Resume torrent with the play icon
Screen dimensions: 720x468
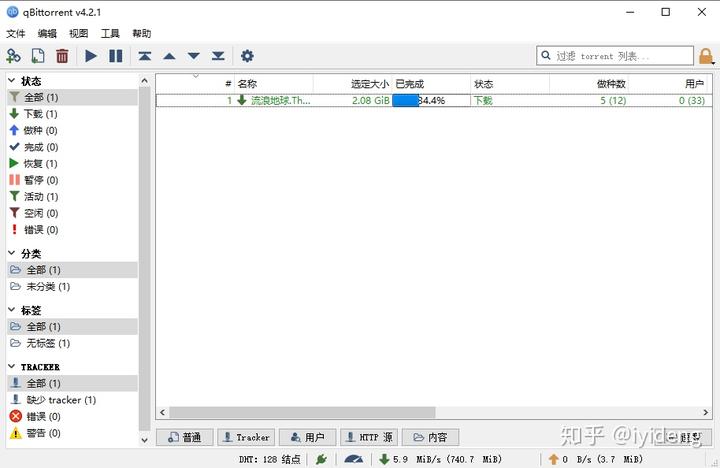coord(91,56)
